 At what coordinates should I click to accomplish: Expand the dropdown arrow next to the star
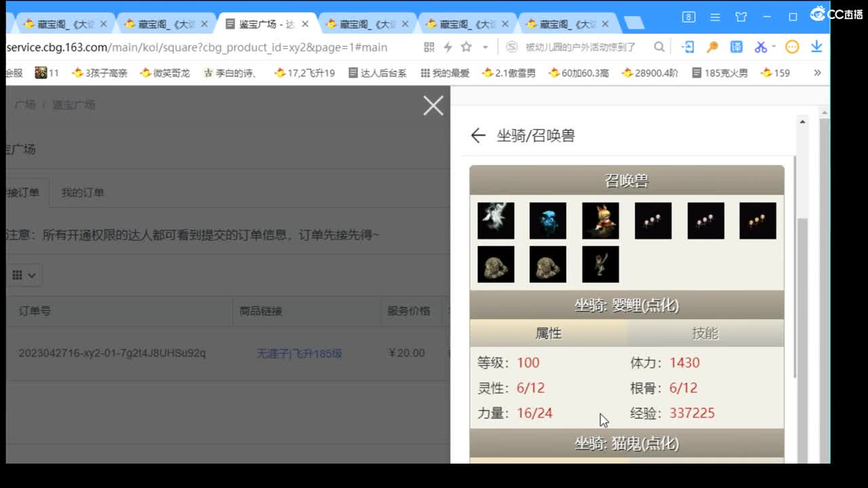point(486,47)
